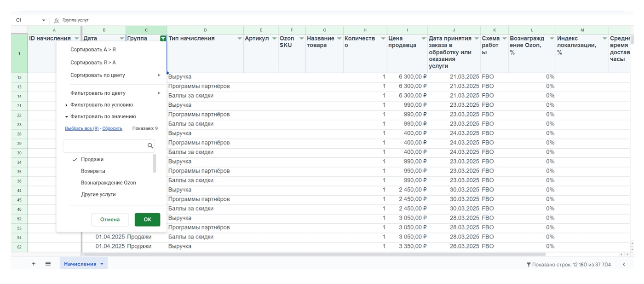Screen dimensions: 644x284
Task: Uncheck the Продажи filter value
Action: 92,159
